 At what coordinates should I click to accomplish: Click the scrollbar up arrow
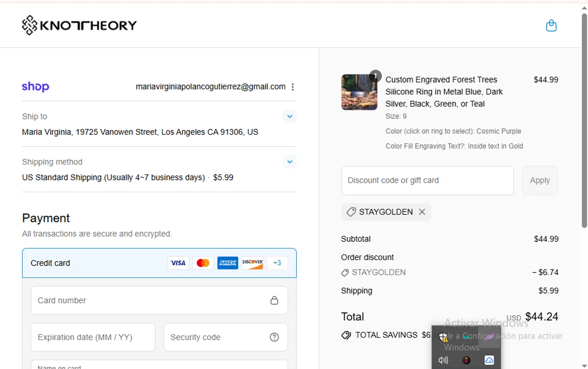pos(584,7)
